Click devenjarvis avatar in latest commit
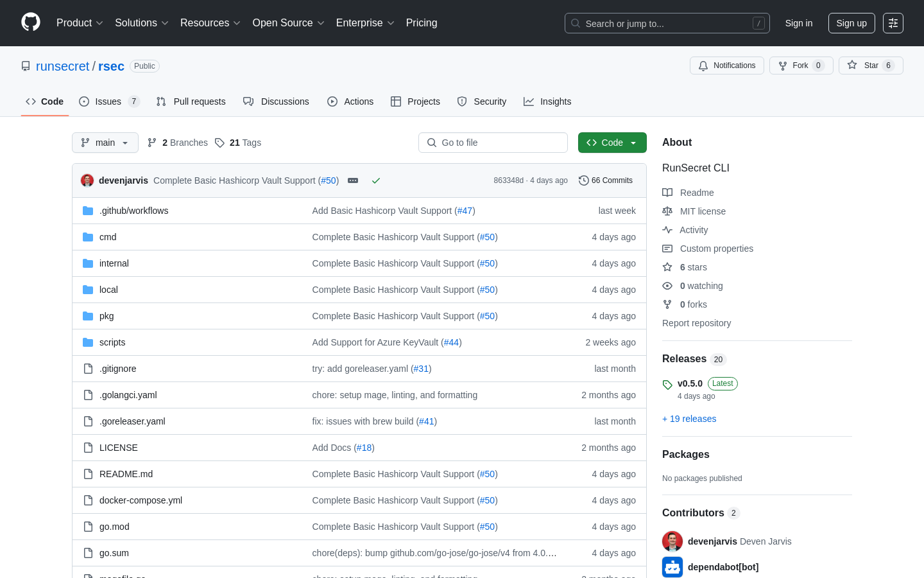The height and width of the screenshot is (578, 924). pos(87,180)
